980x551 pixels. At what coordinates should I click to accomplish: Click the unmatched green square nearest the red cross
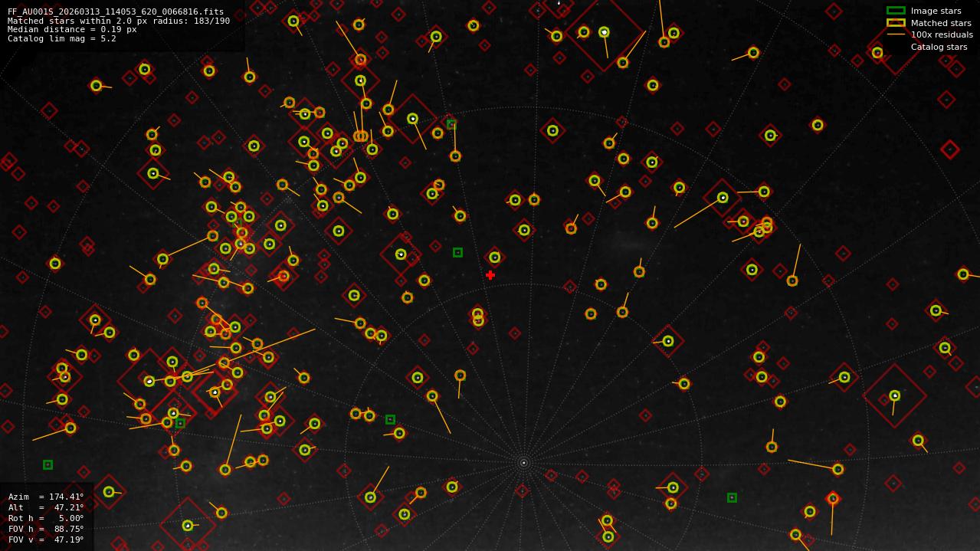click(x=457, y=252)
